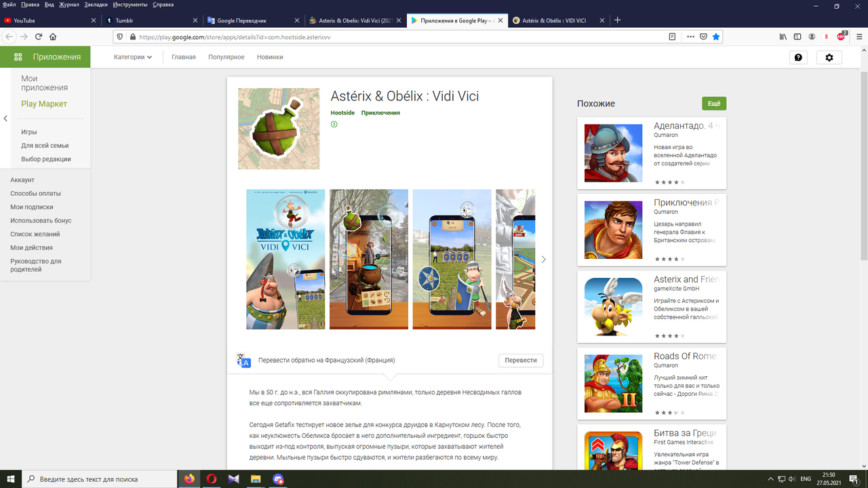Open the Hootside developer link

pyautogui.click(x=342, y=113)
